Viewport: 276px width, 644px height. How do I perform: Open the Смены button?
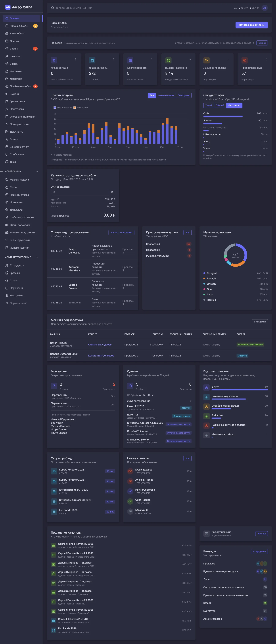tap(262, 43)
